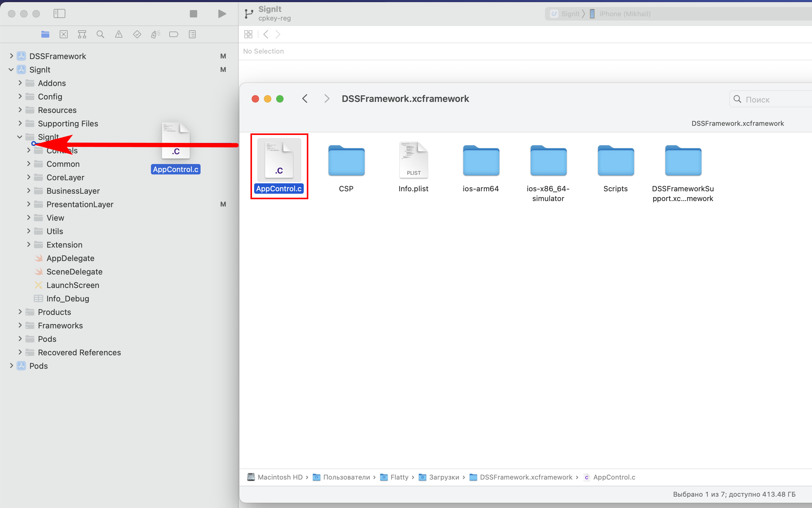Toggle the navigator sidebar visibility
The height and width of the screenshot is (508, 812).
(59, 13)
